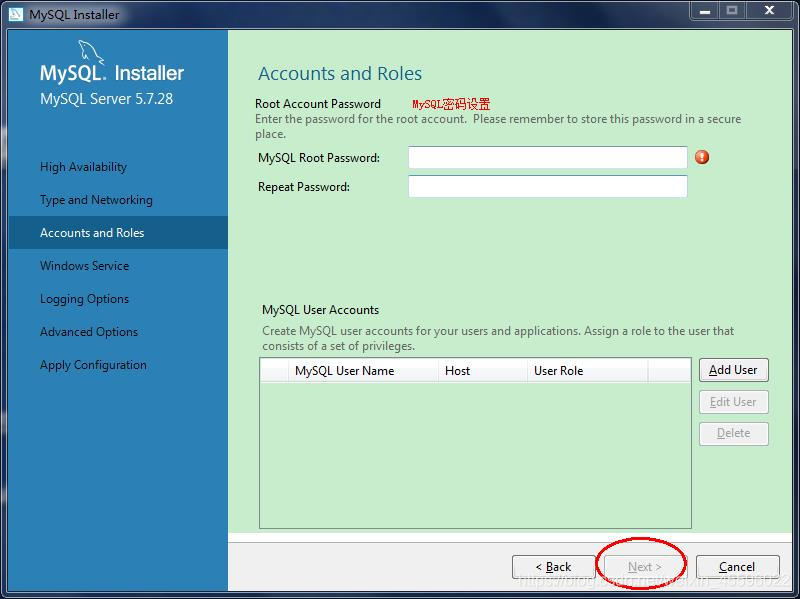Click the MySQL dolphin logo
800x599 pixels.
pos(91,53)
